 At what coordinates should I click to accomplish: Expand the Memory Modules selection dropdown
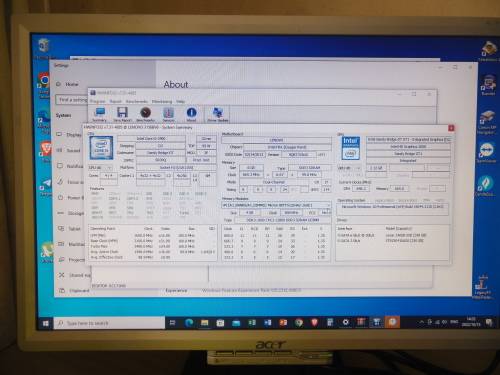coord(276,205)
